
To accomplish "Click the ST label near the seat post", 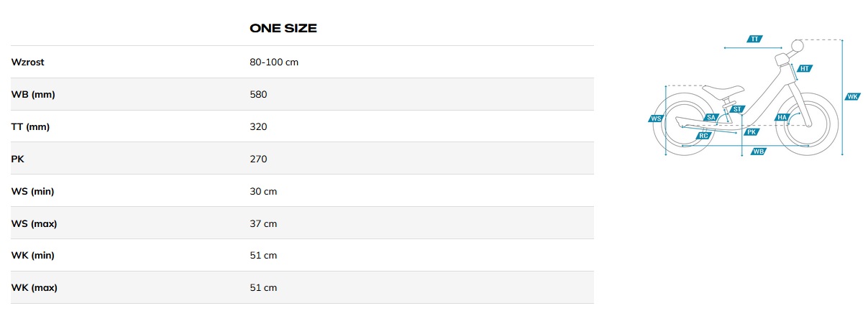I will point(737,109).
